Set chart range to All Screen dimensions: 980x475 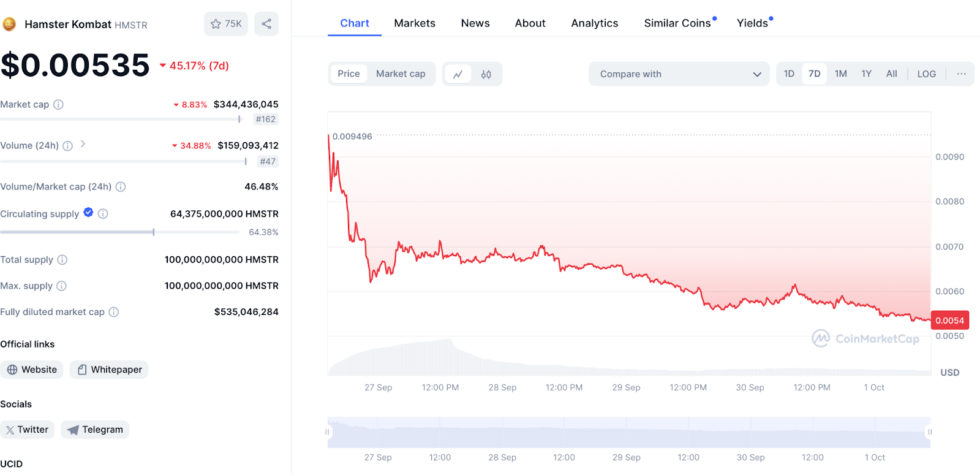click(x=892, y=74)
